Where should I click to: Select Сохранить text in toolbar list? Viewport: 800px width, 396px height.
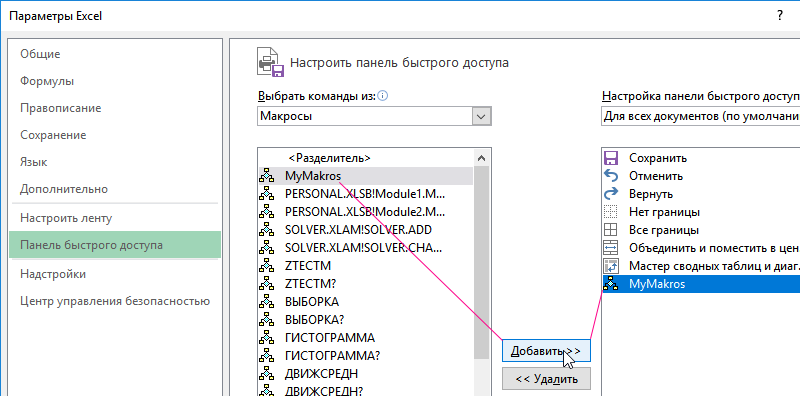[658, 158]
